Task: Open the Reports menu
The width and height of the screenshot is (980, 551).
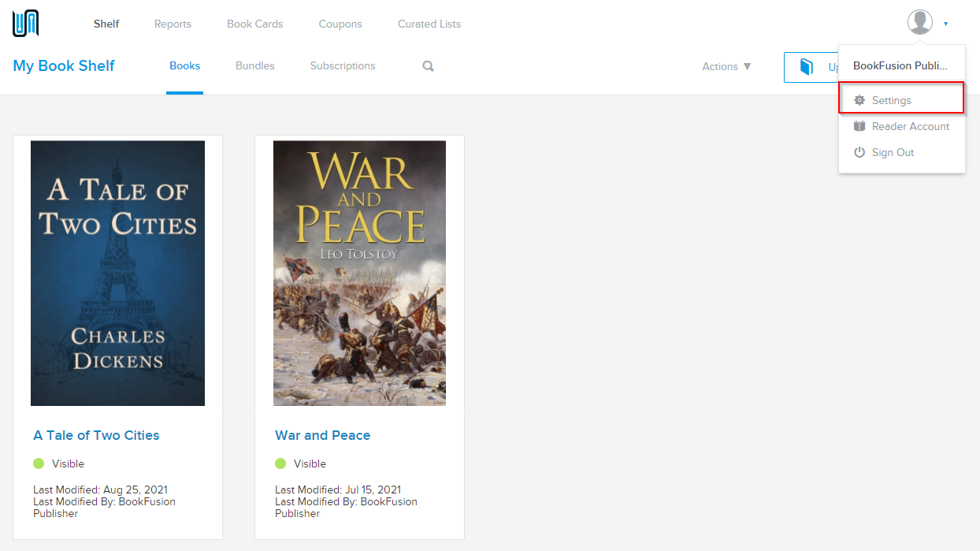Action: click(x=173, y=24)
